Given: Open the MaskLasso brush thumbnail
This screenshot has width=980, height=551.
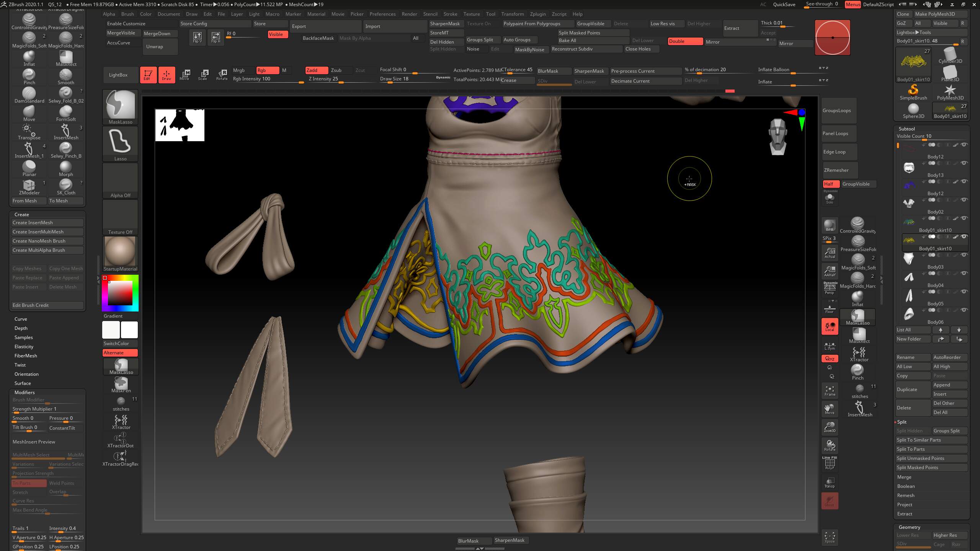Looking at the screenshot, I should tap(120, 107).
